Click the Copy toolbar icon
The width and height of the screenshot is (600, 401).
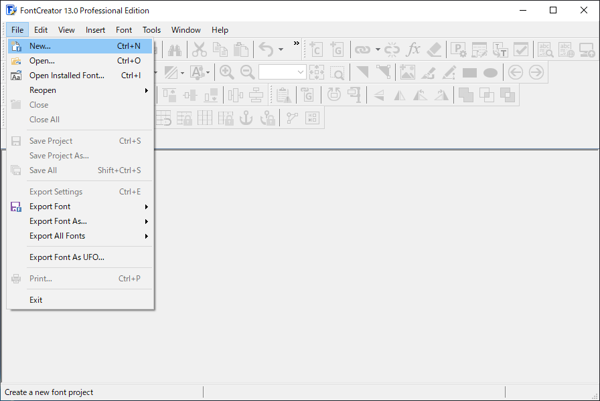[x=220, y=50]
